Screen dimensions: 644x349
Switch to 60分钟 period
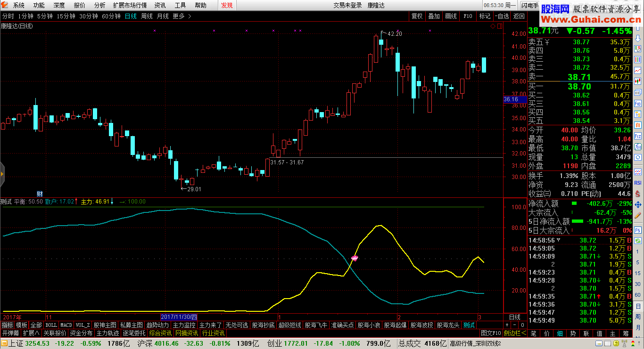click(111, 16)
